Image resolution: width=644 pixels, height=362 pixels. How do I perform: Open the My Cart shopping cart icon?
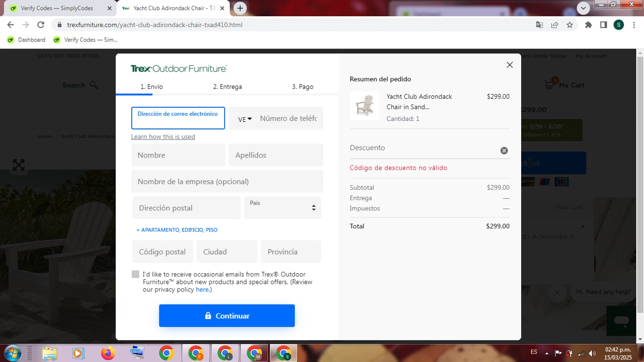[x=550, y=84]
